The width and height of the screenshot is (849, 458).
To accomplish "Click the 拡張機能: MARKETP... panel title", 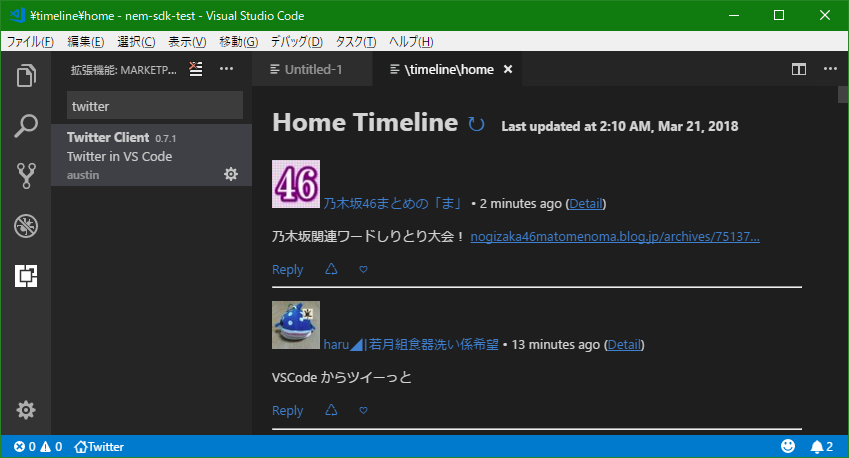I will (x=123, y=70).
